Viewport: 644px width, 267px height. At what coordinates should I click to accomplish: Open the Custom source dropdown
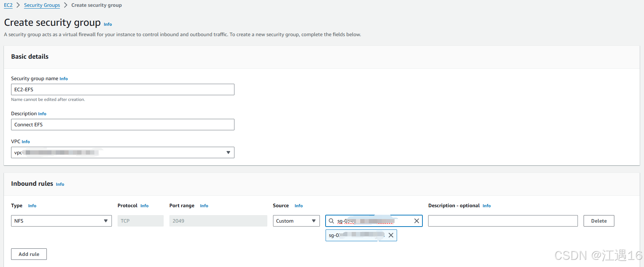pyautogui.click(x=296, y=221)
